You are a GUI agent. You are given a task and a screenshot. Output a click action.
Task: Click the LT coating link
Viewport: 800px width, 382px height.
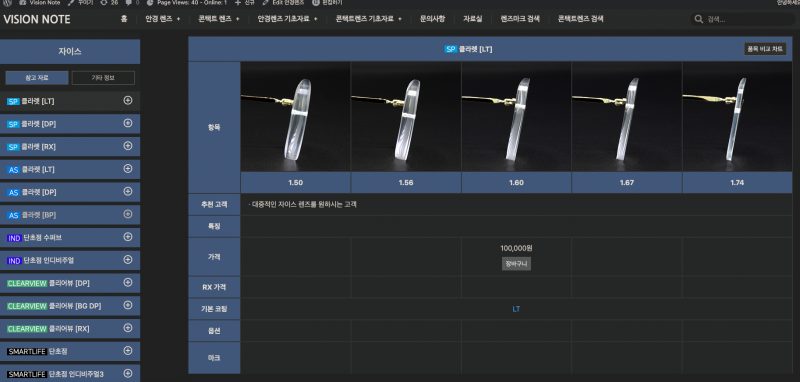pos(516,309)
